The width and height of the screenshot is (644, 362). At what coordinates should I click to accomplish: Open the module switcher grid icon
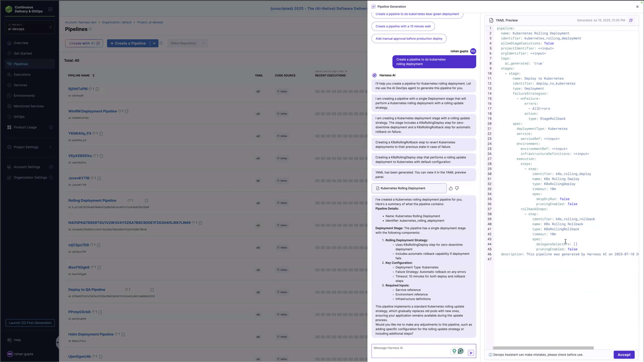click(x=50, y=9)
